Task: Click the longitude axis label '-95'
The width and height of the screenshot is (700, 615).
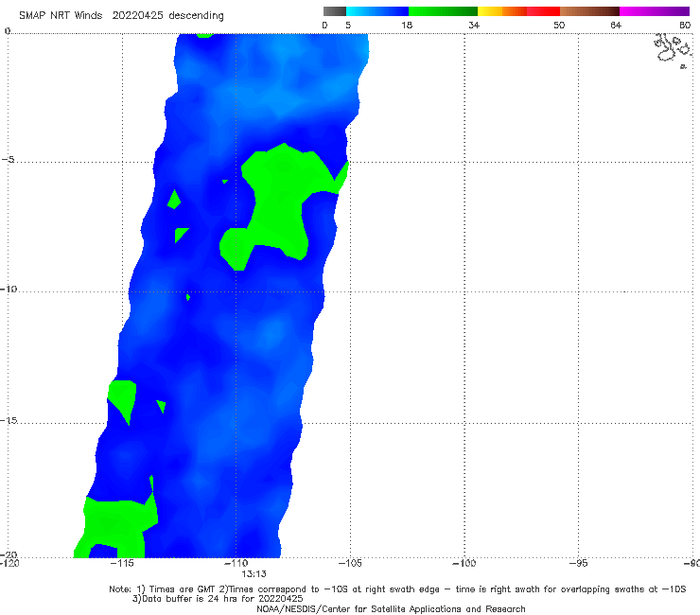Action: click(579, 563)
